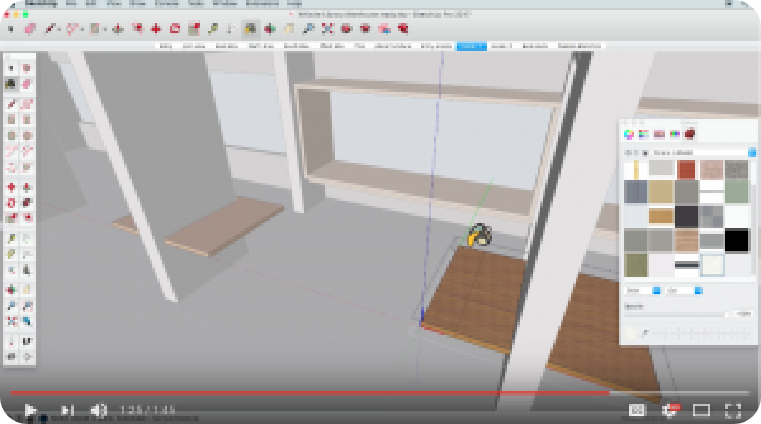Choose the Walk tool in left palette

coord(27,342)
